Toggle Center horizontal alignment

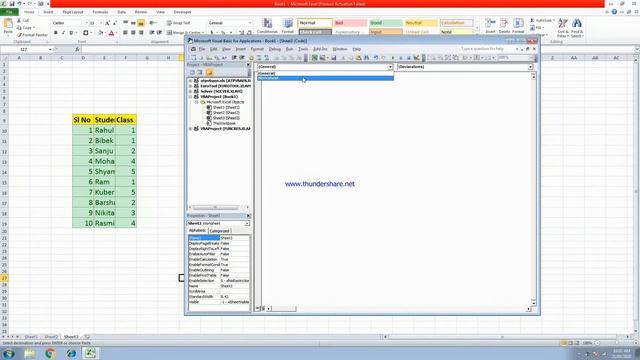coord(133,33)
